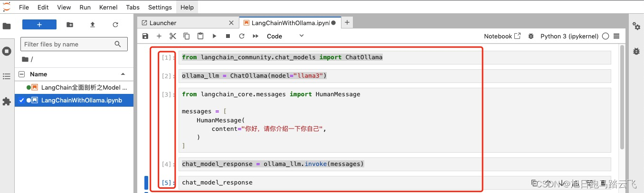Switch kernel via Python 3 (ipykernel)
This screenshot has height=193, width=644.
tap(570, 36)
